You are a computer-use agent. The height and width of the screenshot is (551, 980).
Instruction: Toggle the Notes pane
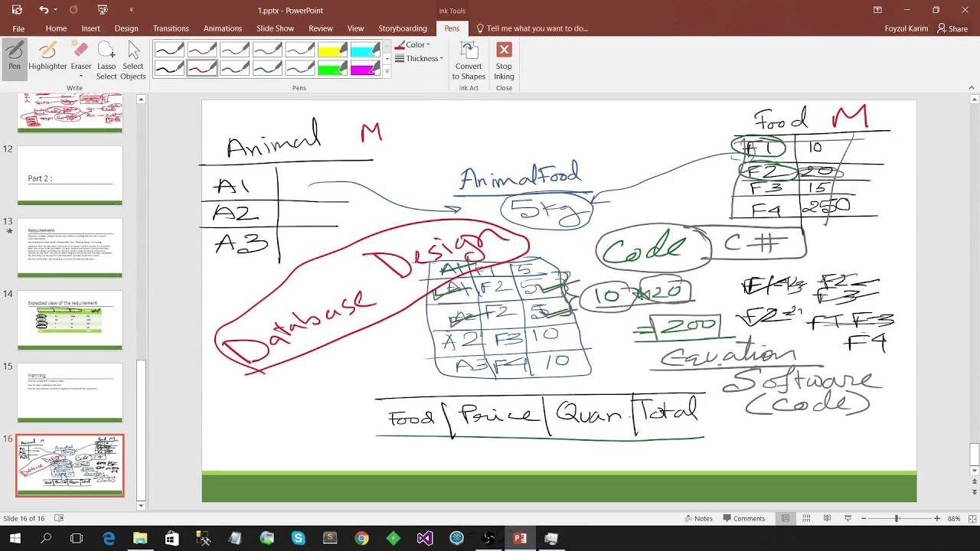coord(697,518)
